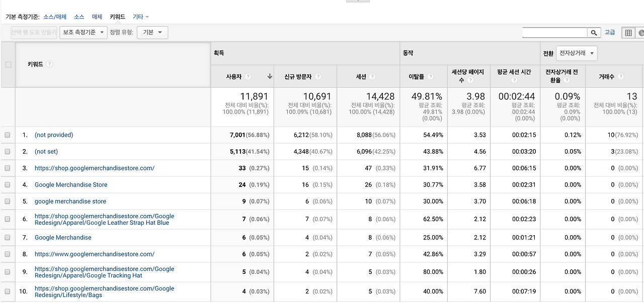Check row 5 google merchandise store checkbox
The image size is (644, 303).
click(8, 201)
